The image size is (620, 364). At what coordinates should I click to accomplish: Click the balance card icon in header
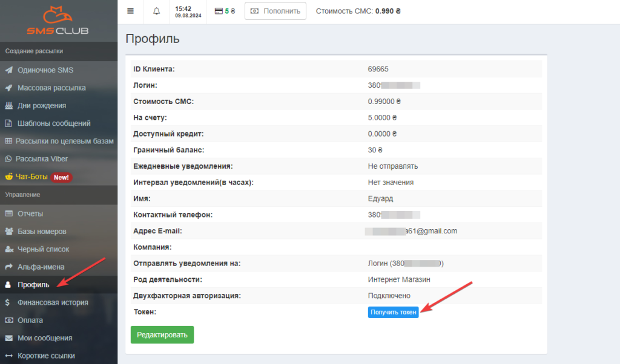click(x=219, y=11)
